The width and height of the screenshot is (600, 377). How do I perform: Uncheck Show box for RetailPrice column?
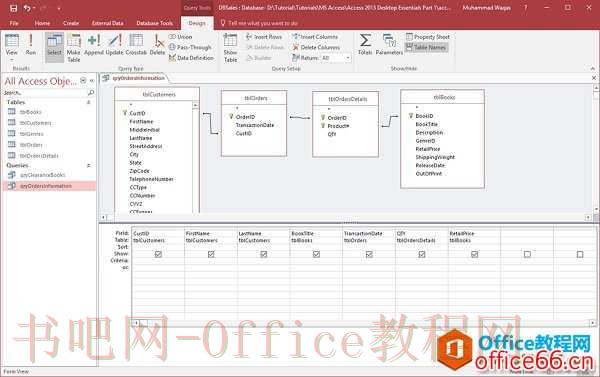(474, 254)
